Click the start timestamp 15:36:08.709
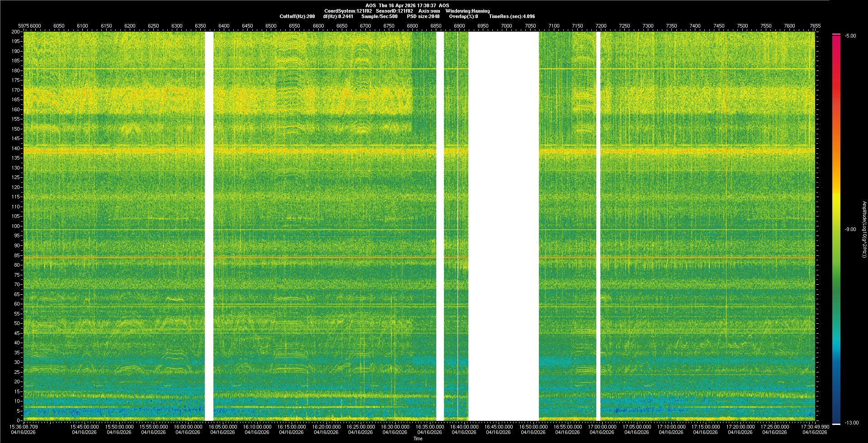The width and height of the screenshot is (868, 443). [24, 426]
